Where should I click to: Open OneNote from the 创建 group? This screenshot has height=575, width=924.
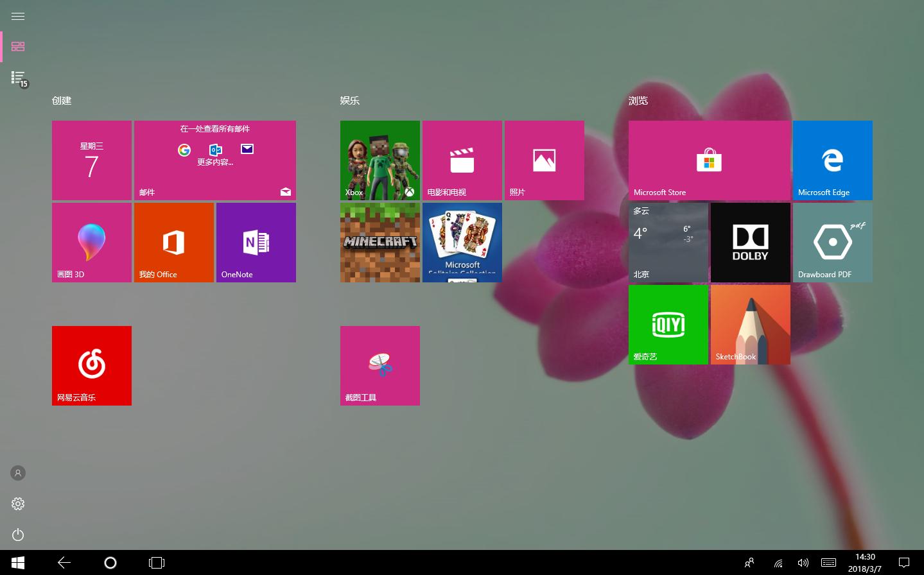click(256, 242)
